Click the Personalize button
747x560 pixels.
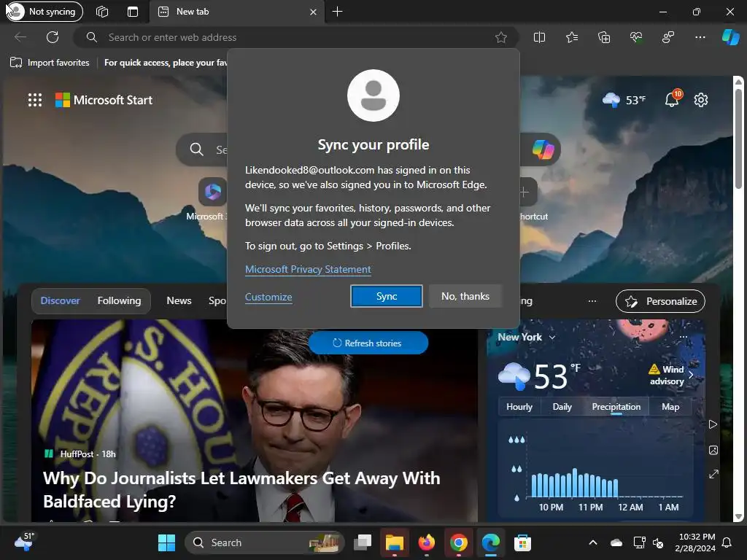[660, 301]
